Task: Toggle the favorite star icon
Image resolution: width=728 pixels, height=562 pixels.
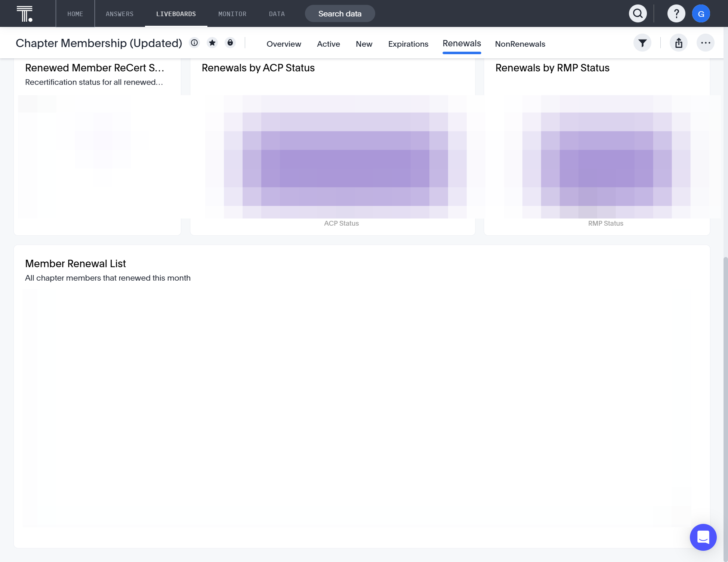Action: (212, 43)
